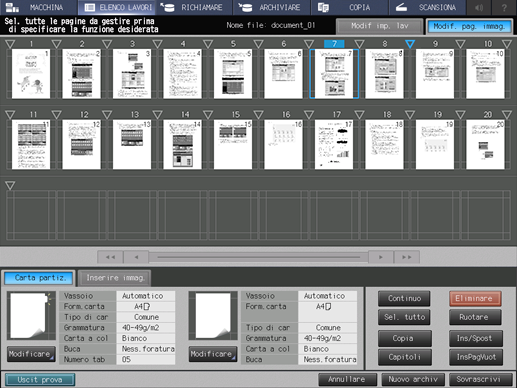
Task: Go to next page set with right arrow
Action: point(381,257)
